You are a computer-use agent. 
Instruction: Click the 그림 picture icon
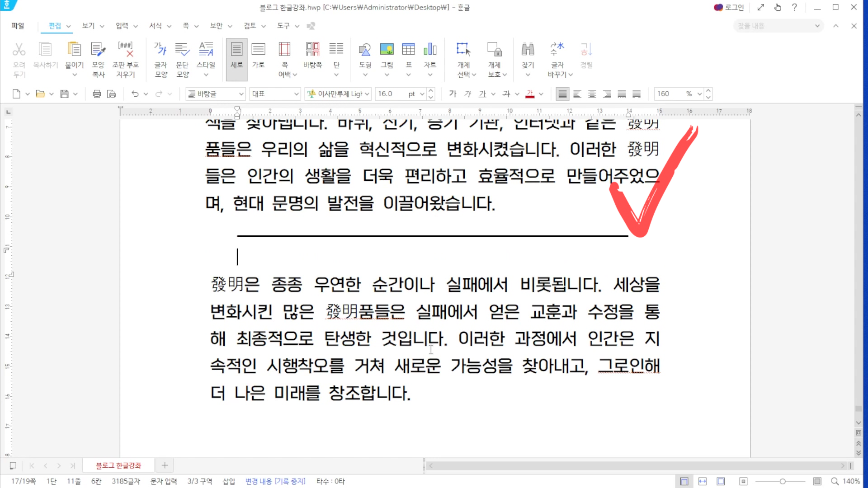(387, 50)
